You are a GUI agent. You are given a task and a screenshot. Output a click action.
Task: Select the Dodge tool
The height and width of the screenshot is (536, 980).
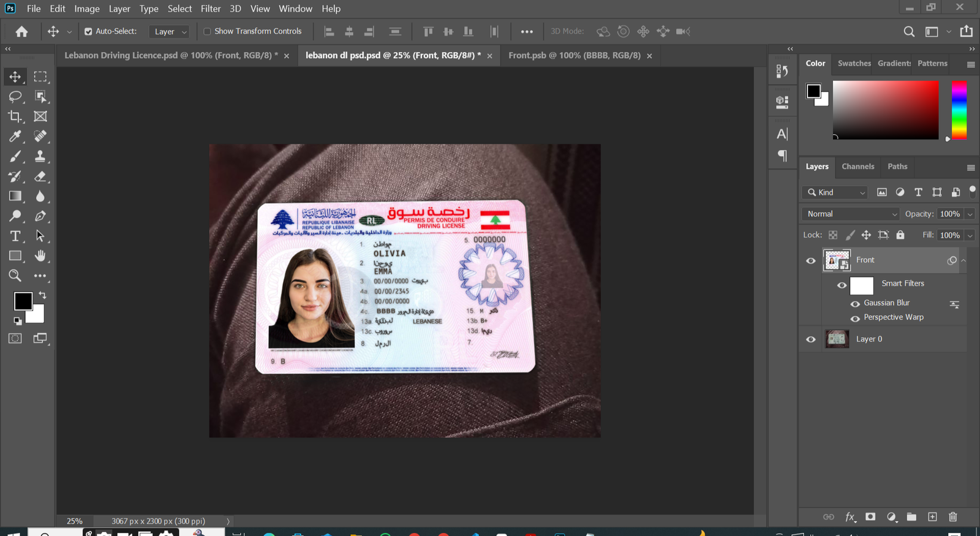click(15, 216)
